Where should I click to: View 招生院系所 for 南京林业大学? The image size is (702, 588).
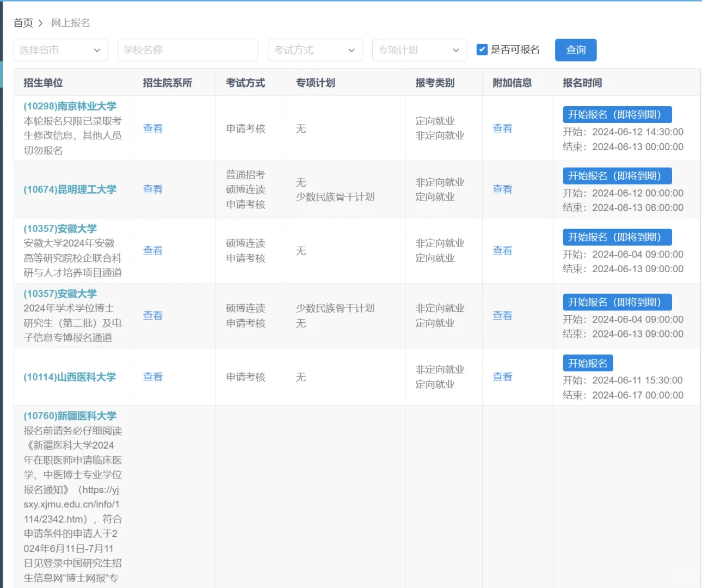[x=153, y=128]
